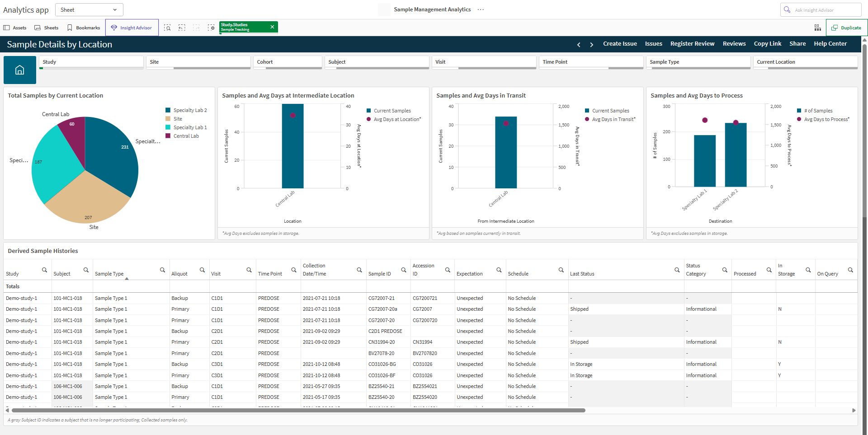Click the home icon tile

[x=20, y=70]
